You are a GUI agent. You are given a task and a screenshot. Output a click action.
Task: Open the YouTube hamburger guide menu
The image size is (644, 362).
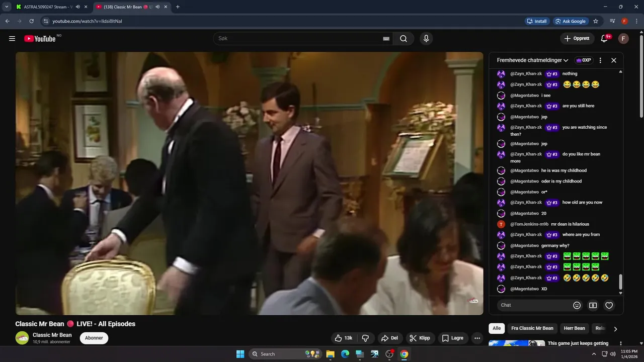12,39
